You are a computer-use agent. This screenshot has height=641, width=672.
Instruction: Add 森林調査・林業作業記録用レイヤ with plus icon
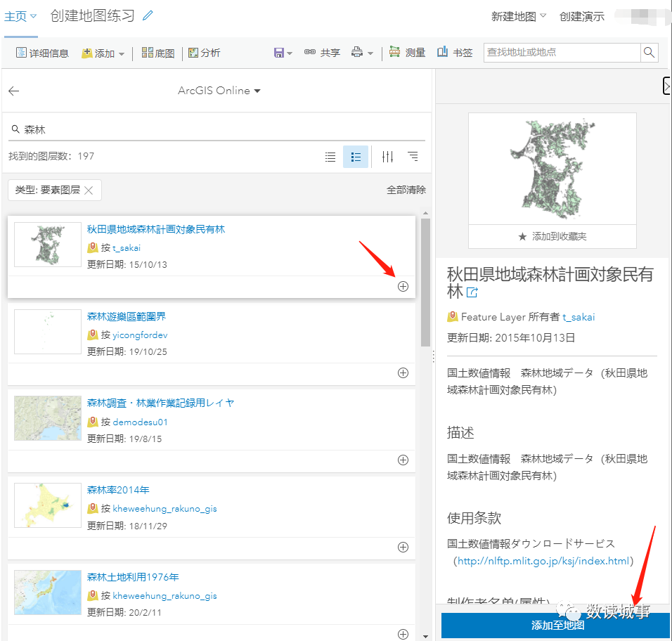(403, 460)
